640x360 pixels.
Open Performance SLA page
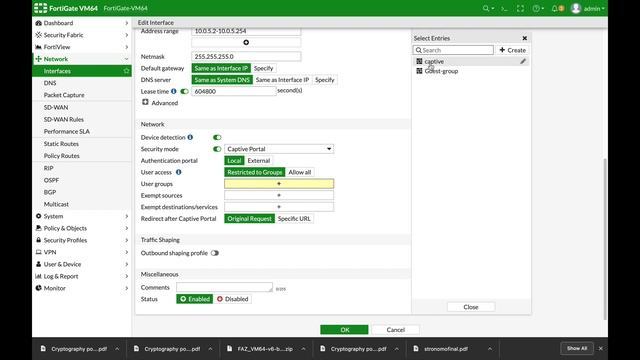click(x=67, y=131)
